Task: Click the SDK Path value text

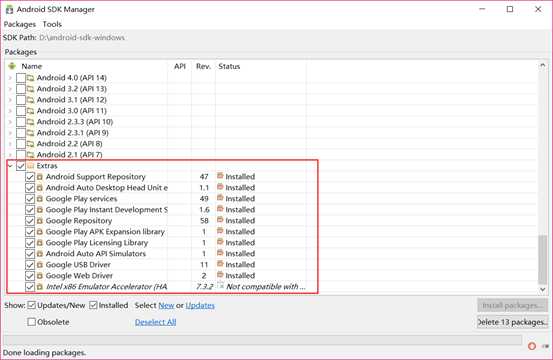Action: point(82,38)
